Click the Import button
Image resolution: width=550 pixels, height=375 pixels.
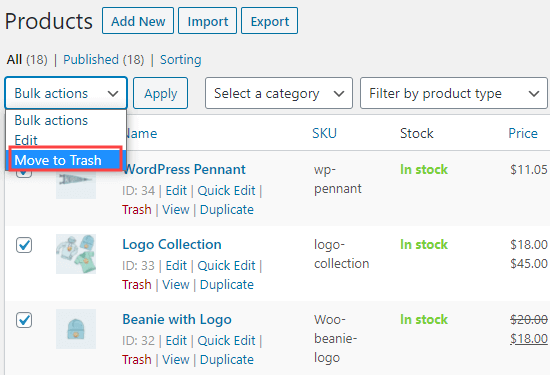(208, 21)
